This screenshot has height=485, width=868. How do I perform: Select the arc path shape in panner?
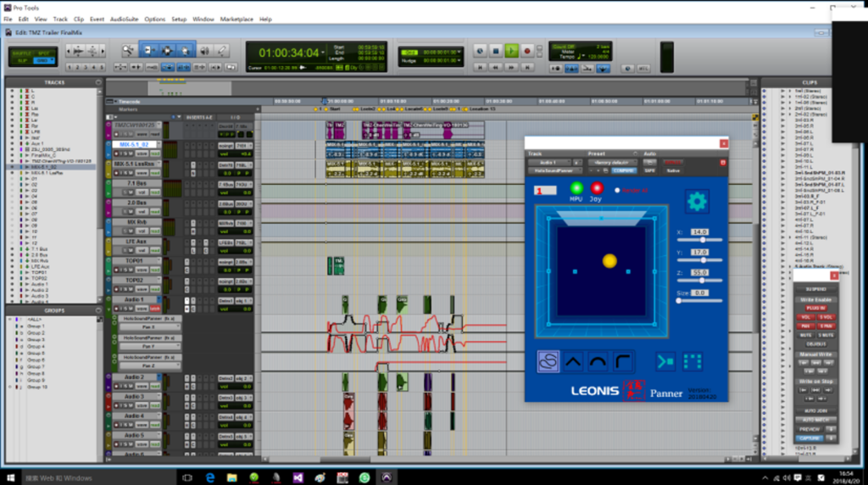click(598, 361)
